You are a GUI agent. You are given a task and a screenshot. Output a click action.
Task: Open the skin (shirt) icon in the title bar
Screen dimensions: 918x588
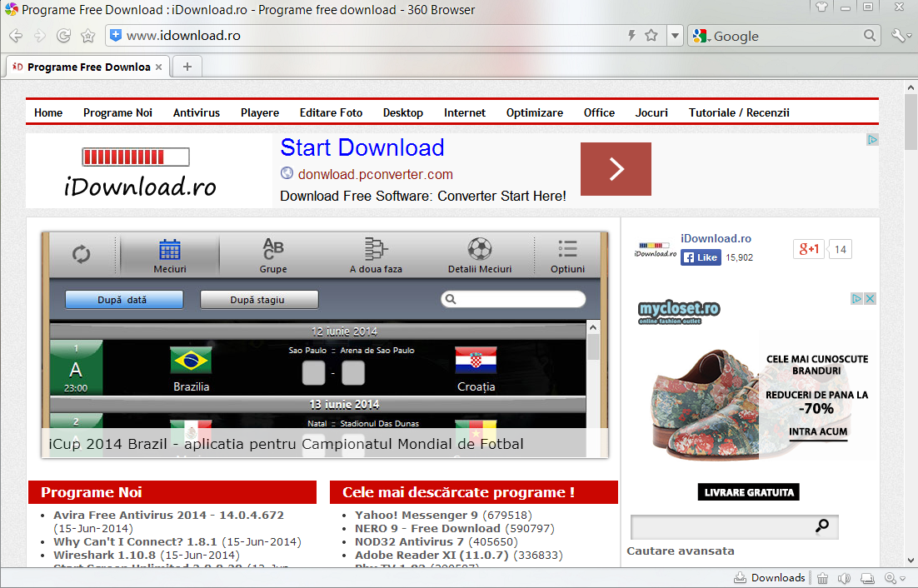[x=821, y=7]
